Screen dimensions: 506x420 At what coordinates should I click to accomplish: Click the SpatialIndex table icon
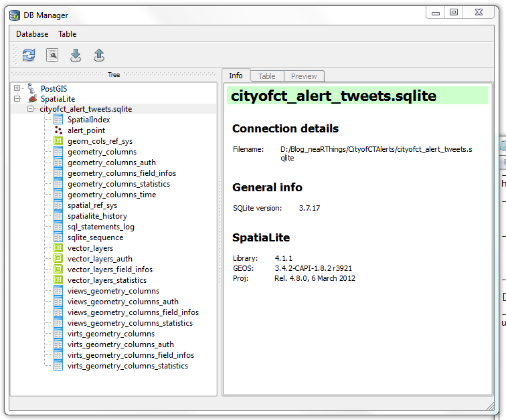tap(58, 120)
